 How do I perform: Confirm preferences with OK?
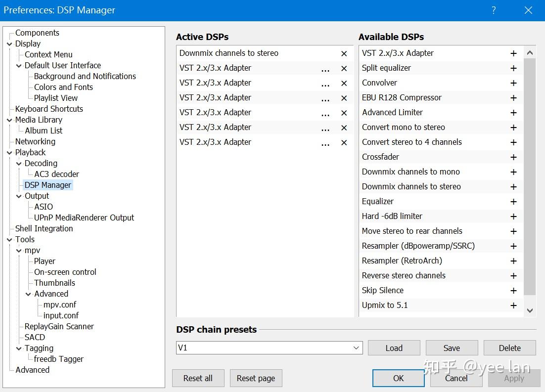[398, 378]
